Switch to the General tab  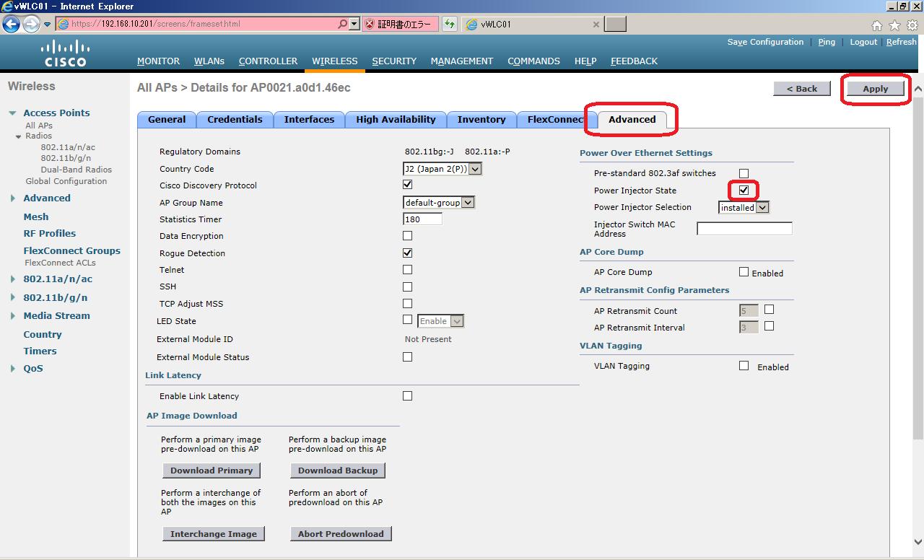pos(167,120)
